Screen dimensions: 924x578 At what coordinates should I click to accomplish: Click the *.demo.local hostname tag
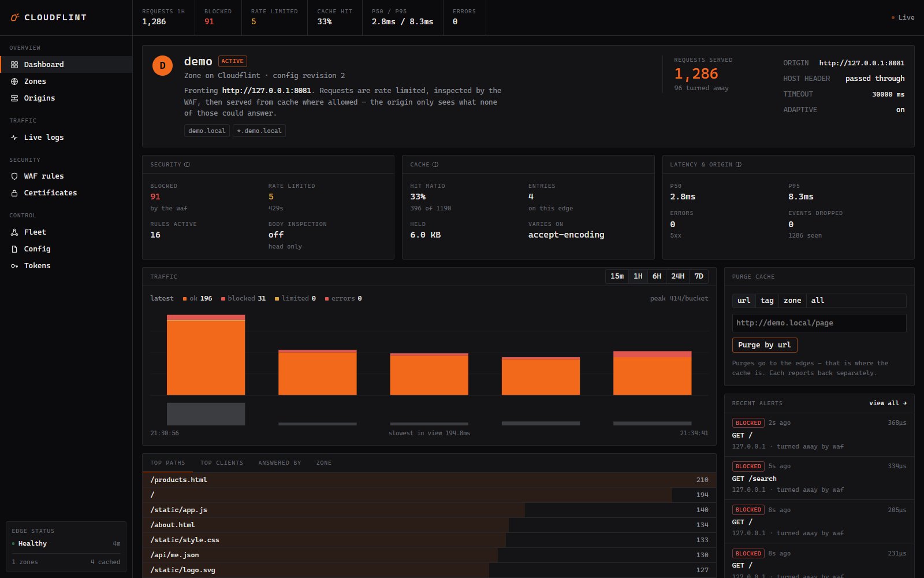coord(259,131)
